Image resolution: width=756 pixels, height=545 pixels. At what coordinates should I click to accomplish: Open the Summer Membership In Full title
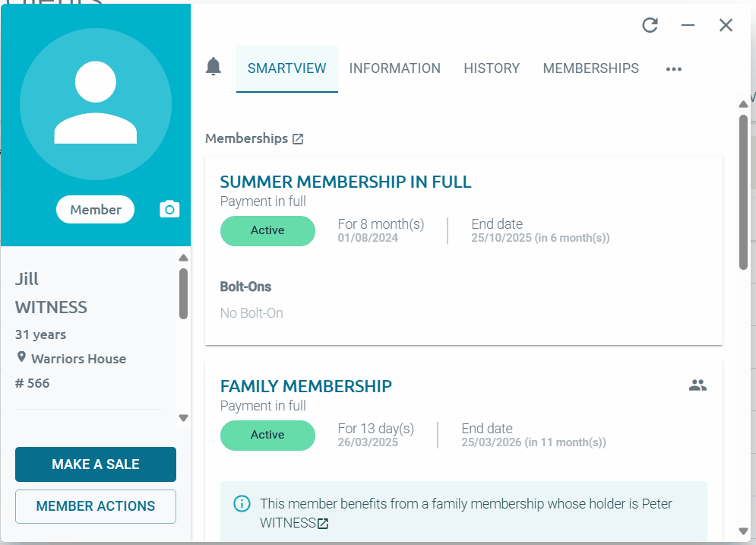[x=346, y=182]
